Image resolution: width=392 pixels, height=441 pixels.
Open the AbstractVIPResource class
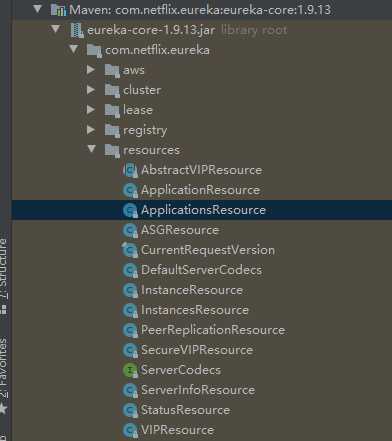click(x=201, y=170)
